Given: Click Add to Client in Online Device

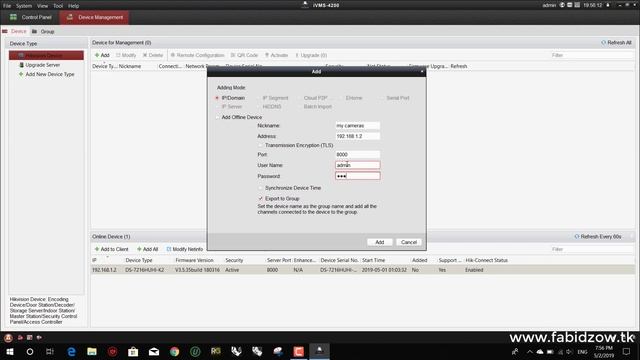Looking at the screenshot, I should pos(111,249).
